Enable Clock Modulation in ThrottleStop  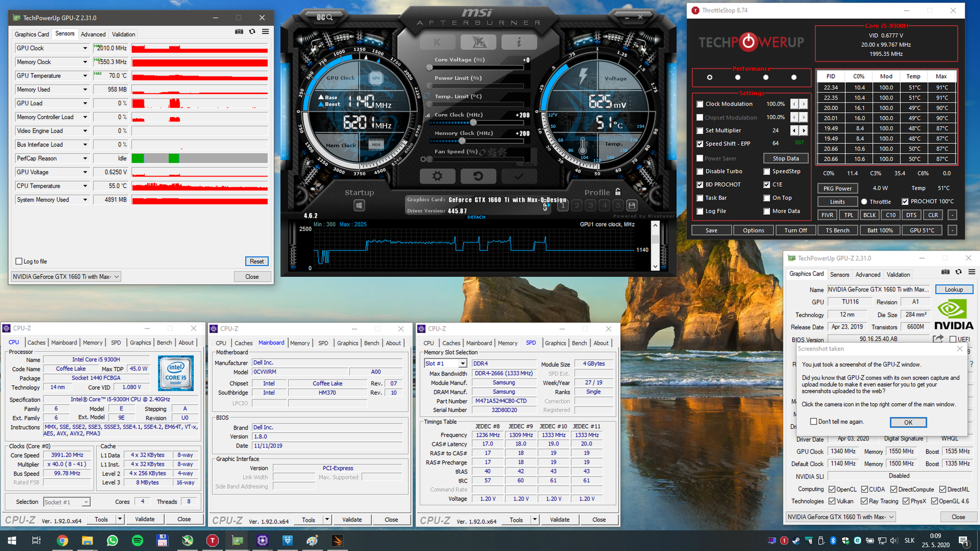700,104
